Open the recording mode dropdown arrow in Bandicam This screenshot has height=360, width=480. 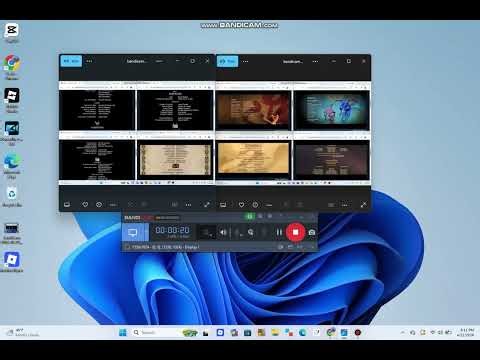pos(146,232)
